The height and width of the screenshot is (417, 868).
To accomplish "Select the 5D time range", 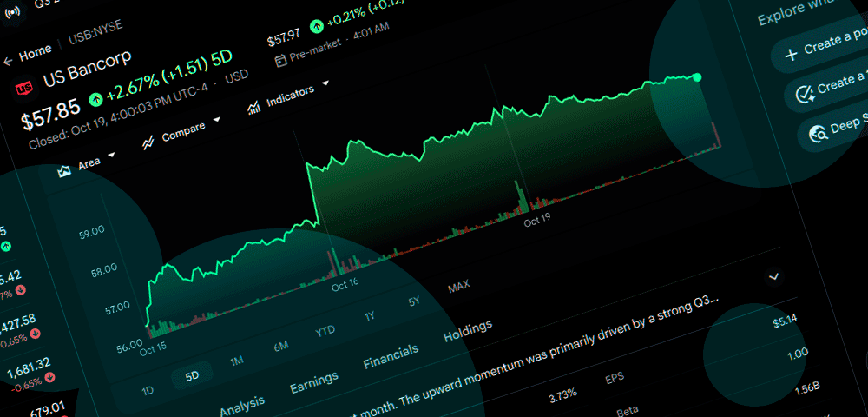I will (192, 376).
